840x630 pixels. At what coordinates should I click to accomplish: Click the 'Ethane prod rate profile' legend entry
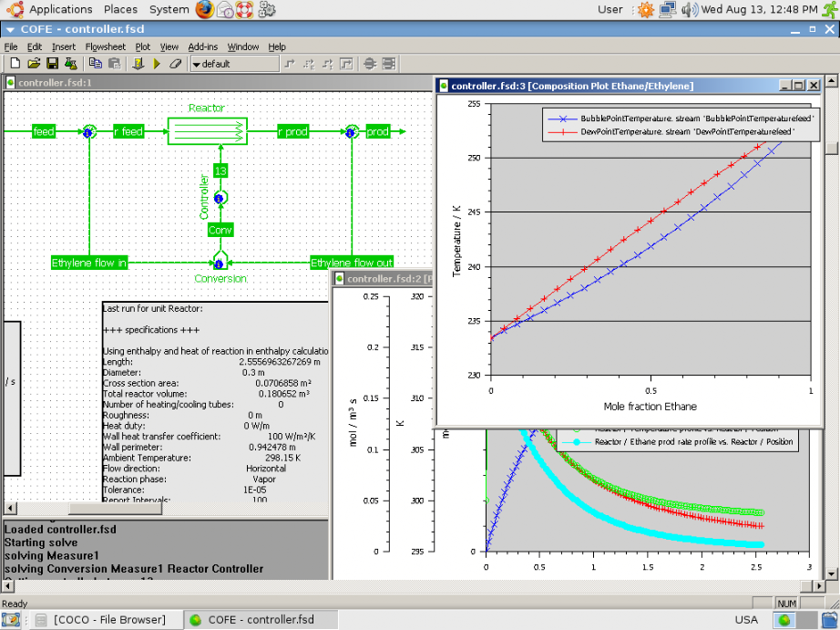pyautogui.click(x=680, y=442)
